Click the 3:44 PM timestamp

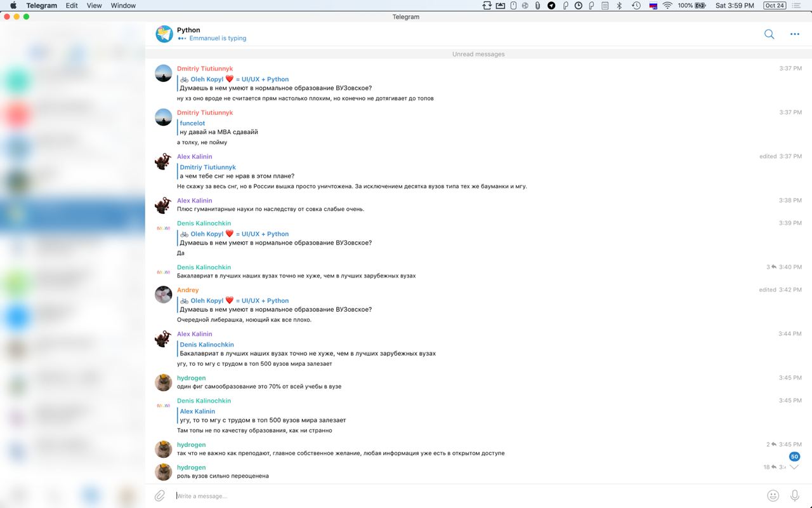pos(790,333)
